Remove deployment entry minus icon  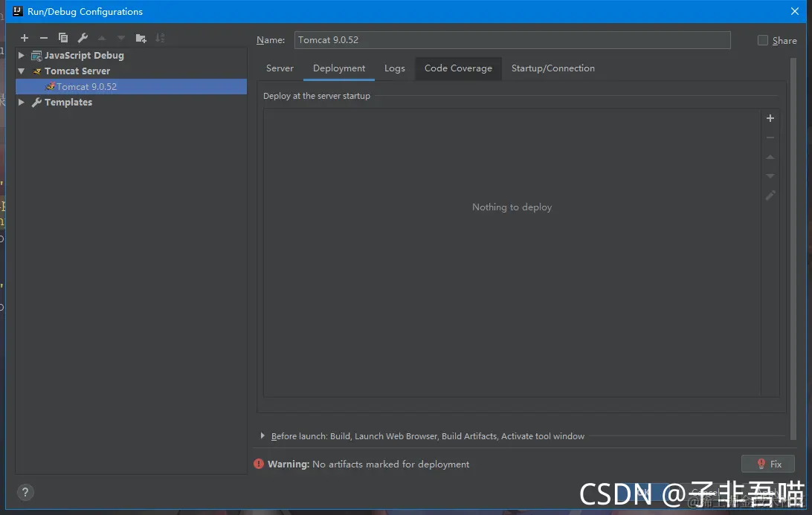click(770, 137)
